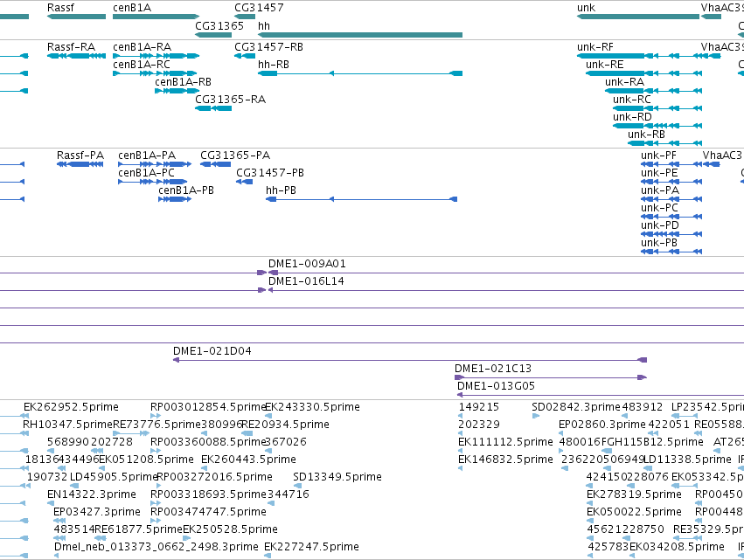744x560 pixels.
Task: Click the EK262952.5prime EST label
Action: pyautogui.click(x=71, y=407)
